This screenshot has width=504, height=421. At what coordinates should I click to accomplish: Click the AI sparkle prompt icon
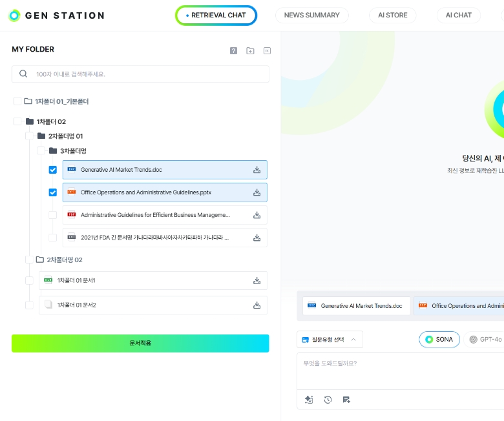coord(309,400)
